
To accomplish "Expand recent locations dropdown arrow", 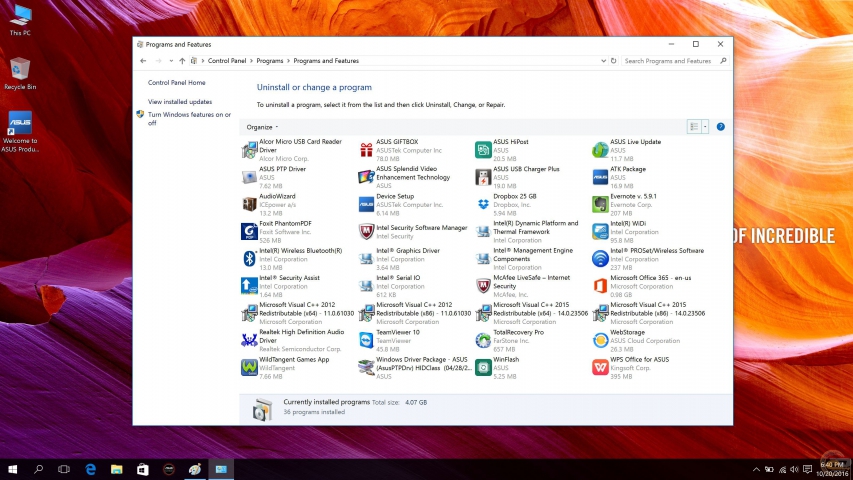I will pos(171,61).
